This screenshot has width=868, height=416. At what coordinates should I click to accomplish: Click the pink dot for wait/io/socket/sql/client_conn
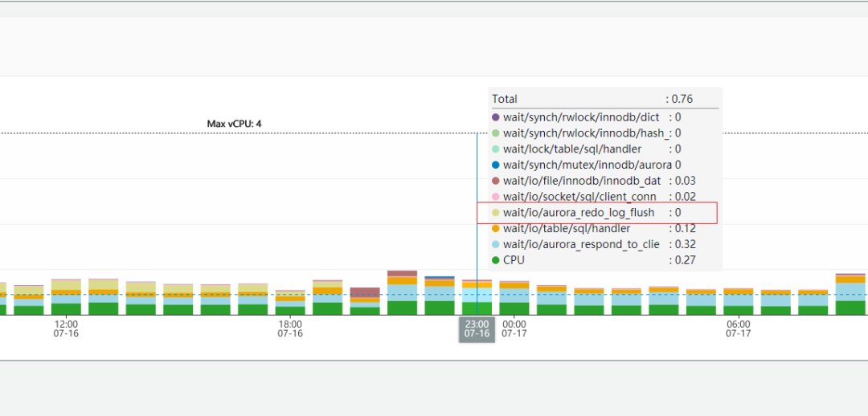[496, 197]
